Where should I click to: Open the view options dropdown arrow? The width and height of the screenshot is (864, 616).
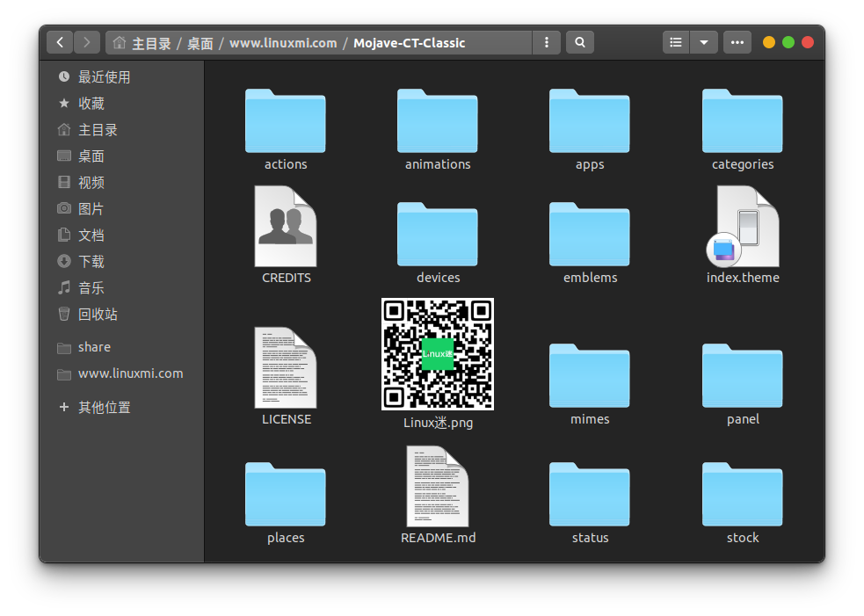click(704, 42)
